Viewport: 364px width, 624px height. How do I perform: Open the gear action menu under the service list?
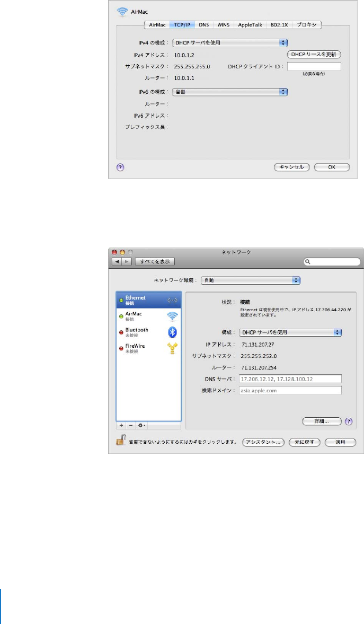141,425
